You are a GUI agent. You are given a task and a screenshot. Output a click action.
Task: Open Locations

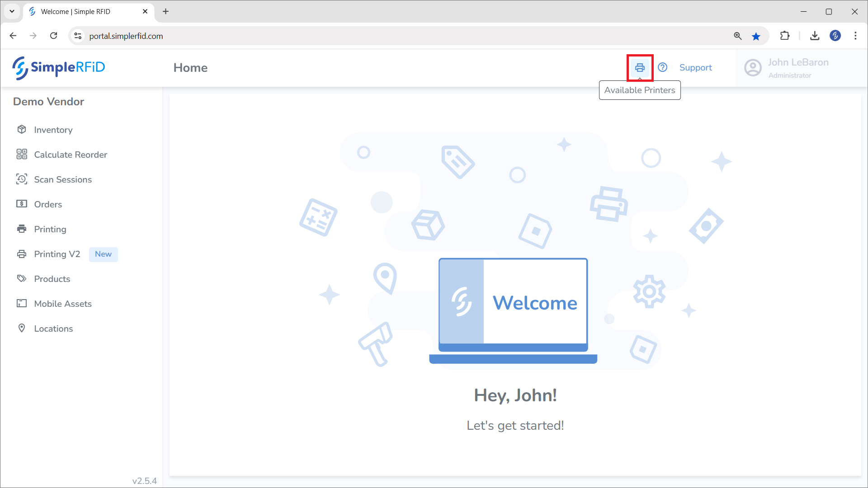(x=53, y=328)
